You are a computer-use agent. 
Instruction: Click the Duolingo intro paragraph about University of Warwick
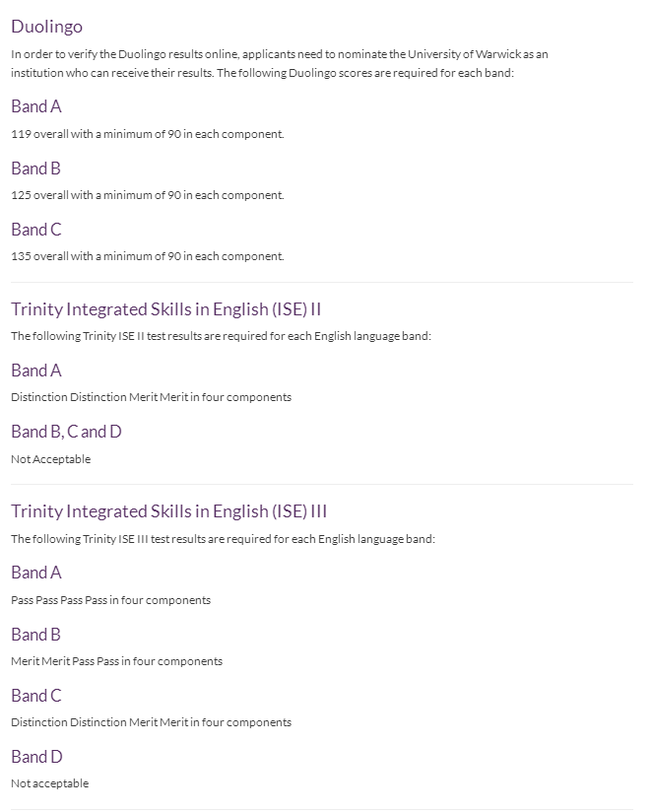click(x=280, y=64)
